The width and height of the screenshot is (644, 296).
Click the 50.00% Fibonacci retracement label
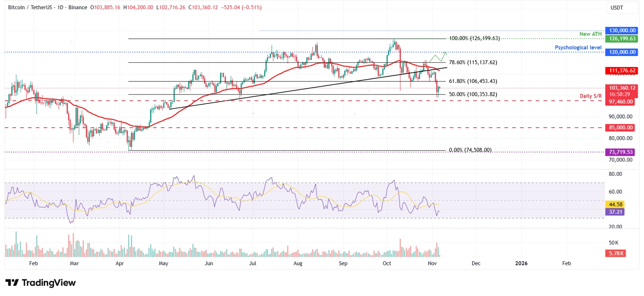[x=473, y=95]
